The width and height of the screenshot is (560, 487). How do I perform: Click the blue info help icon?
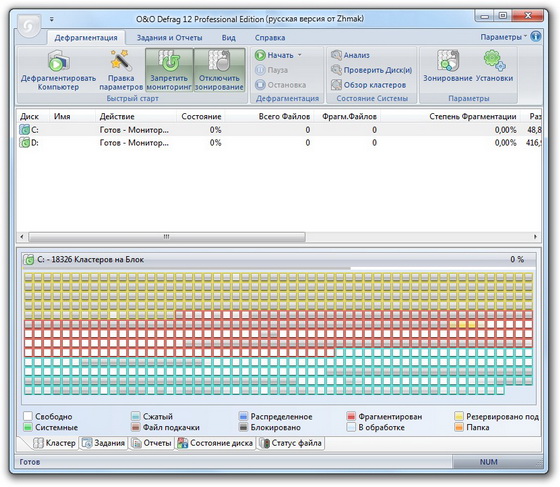click(x=535, y=36)
